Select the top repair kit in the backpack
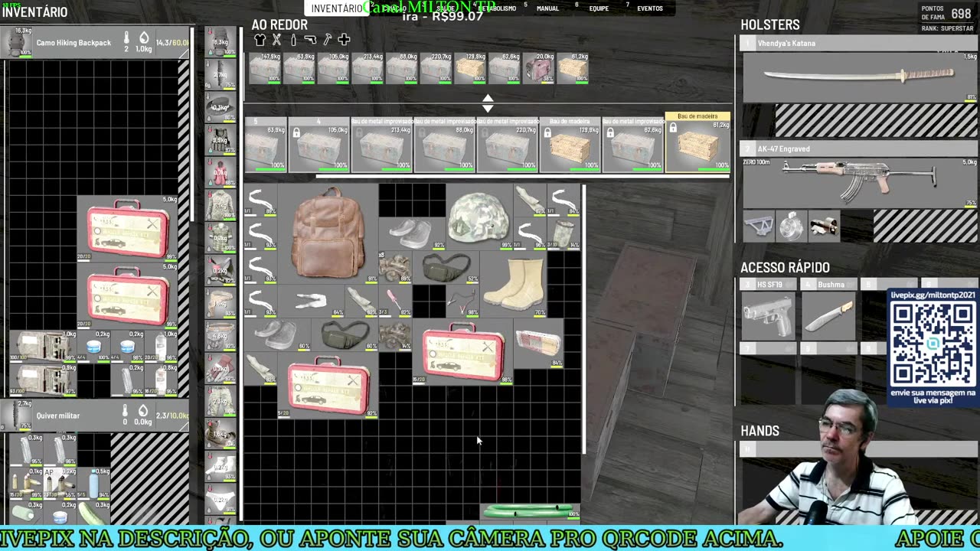 pyautogui.click(x=128, y=228)
